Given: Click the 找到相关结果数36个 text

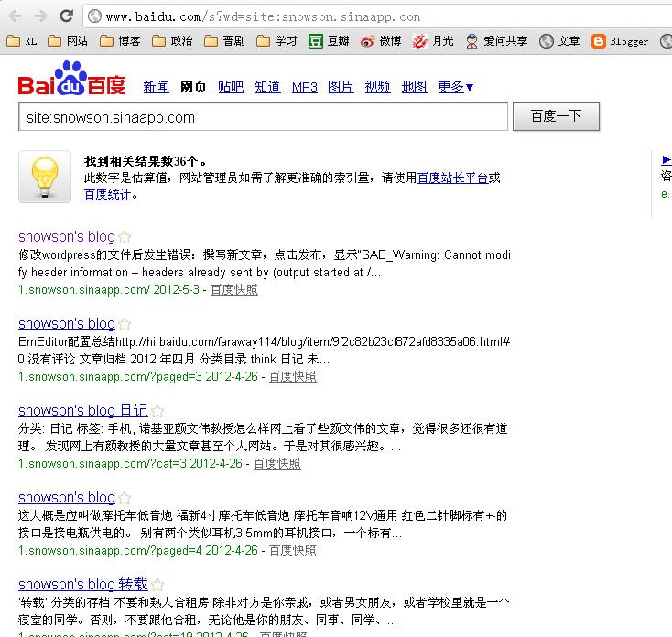Looking at the screenshot, I should [x=145, y=161].
